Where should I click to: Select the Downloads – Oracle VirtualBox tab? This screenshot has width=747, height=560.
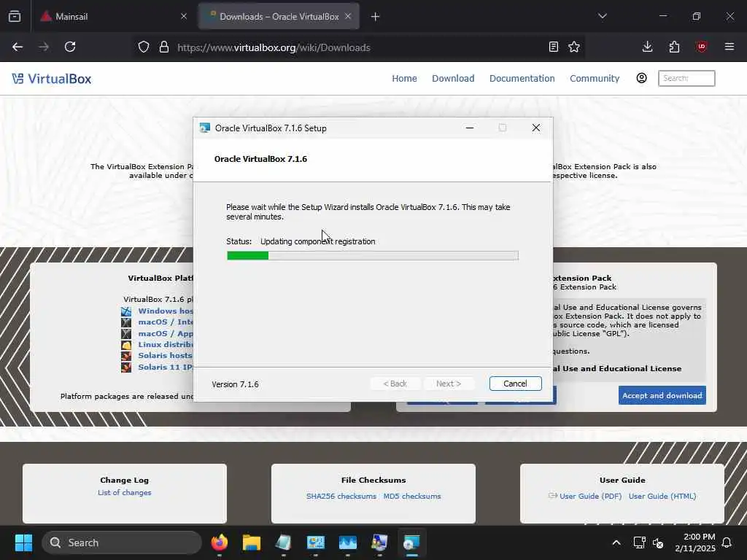point(279,16)
